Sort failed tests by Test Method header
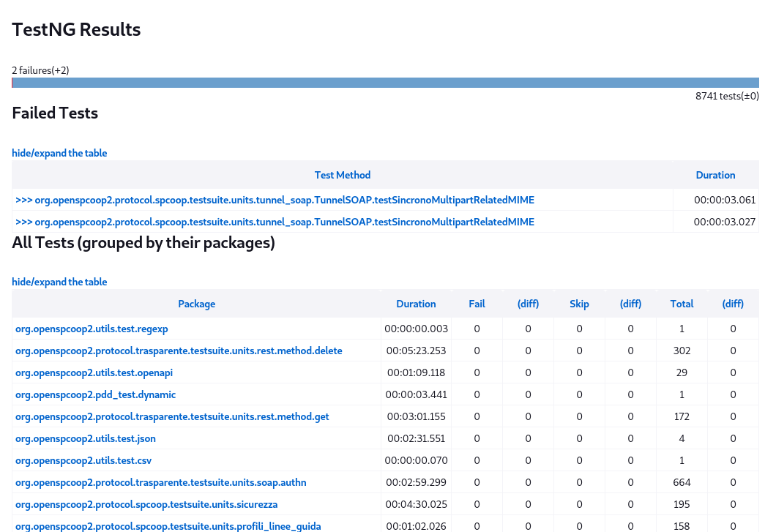The image size is (765, 532). [x=343, y=175]
